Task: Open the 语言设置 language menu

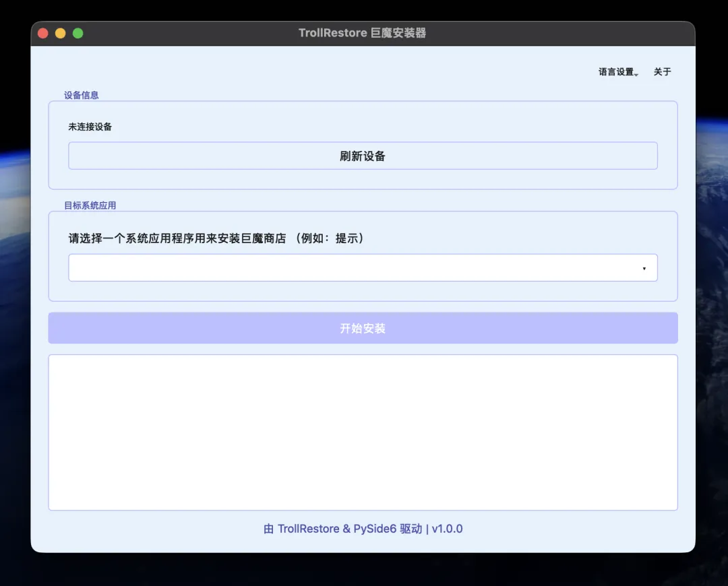Action: [x=618, y=72]
